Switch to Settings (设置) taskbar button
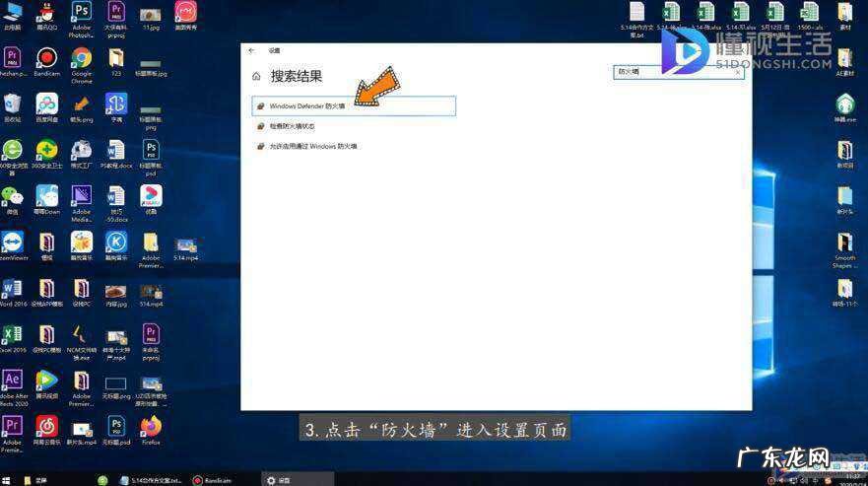Screen dimensions: 868x486 [x=298, y=480]
